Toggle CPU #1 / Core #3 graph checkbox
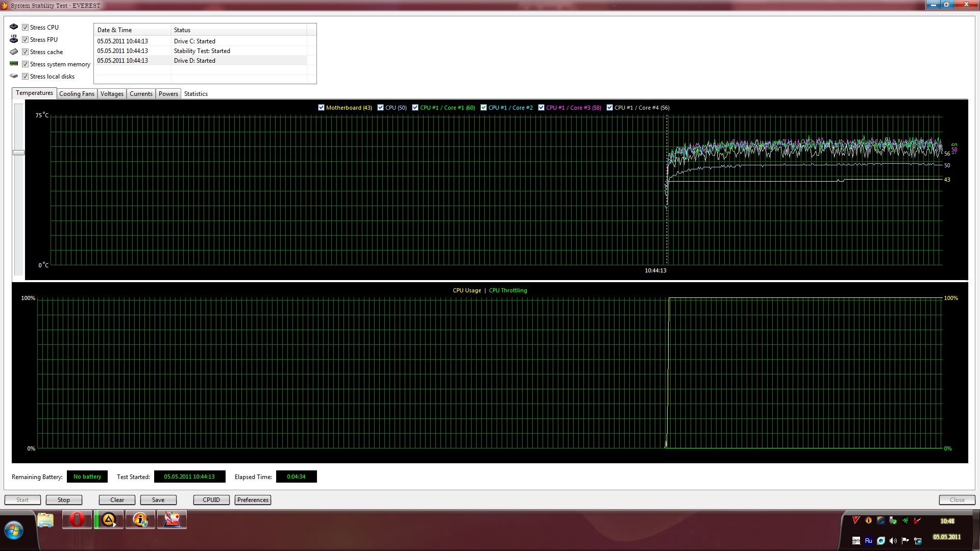 541,108
